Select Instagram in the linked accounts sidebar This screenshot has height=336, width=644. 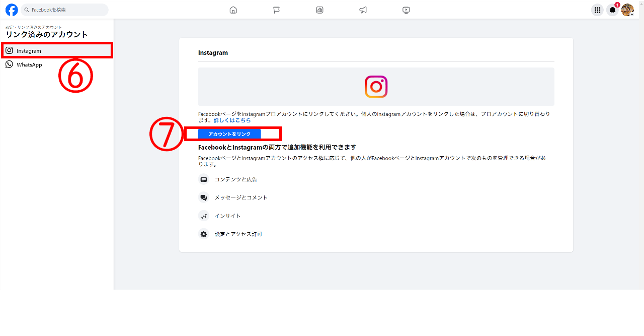tap(57, 51)
